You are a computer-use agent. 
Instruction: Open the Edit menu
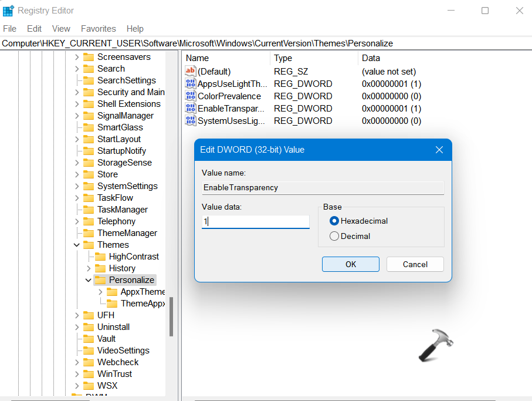[x=35, y=29]
